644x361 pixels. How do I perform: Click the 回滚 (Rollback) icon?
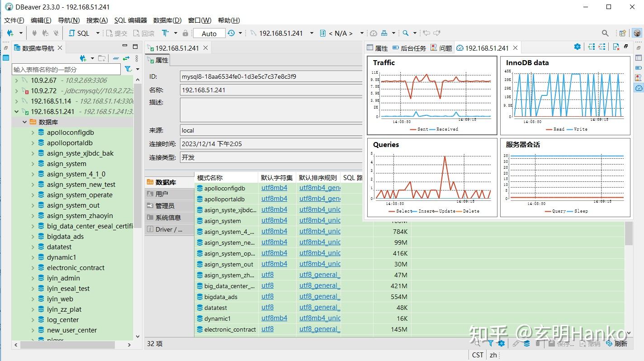coord(137,33)
